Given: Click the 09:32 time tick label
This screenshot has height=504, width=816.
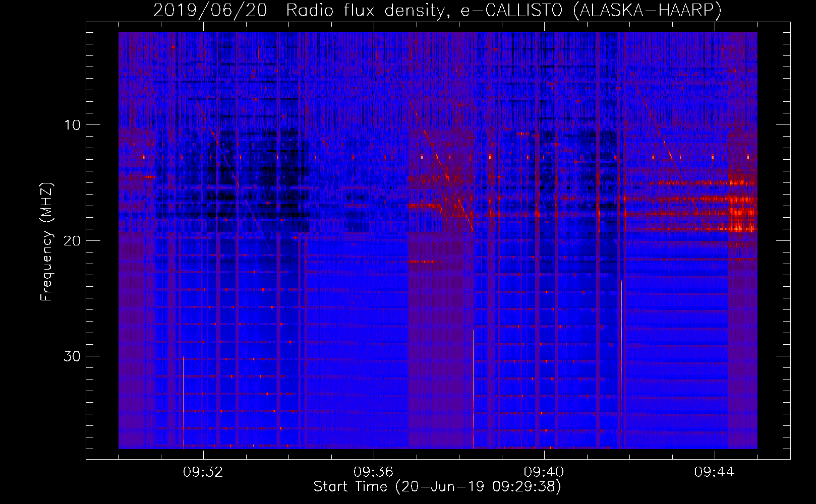Looking at the screenshot, I should pyautogui.click(x=203, y=472).
